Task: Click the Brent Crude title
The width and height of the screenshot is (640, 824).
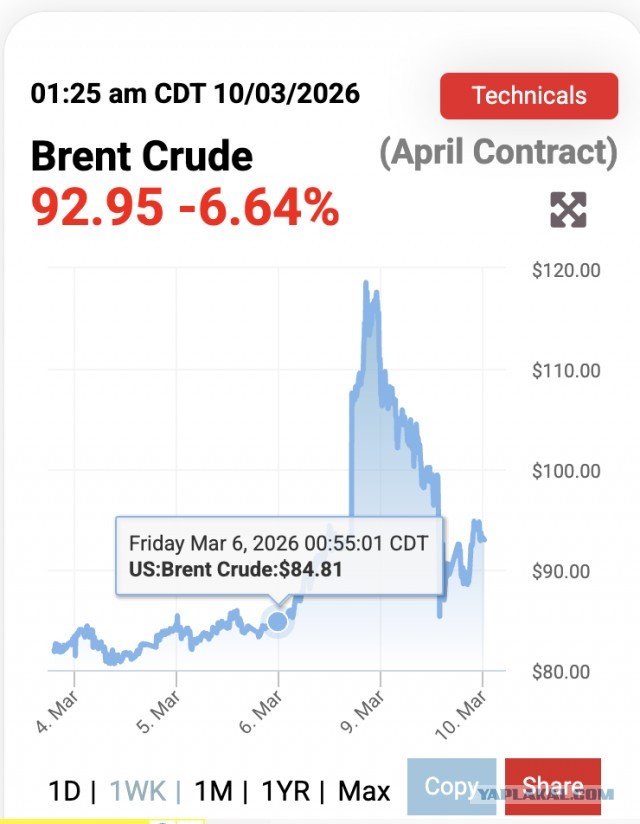Action: point(142,156)
